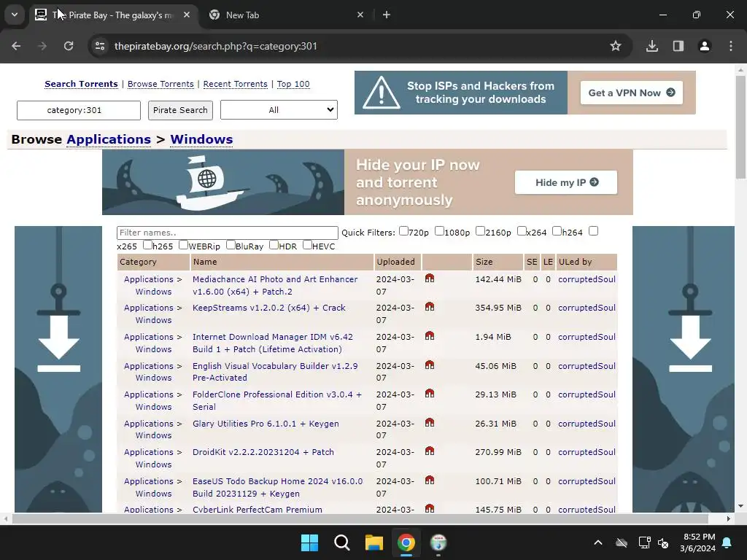Image resolution: width=747 pixels, height=560 pixels.
Task: Enable the h264 quick filter
Action: [x=557, y=231]
